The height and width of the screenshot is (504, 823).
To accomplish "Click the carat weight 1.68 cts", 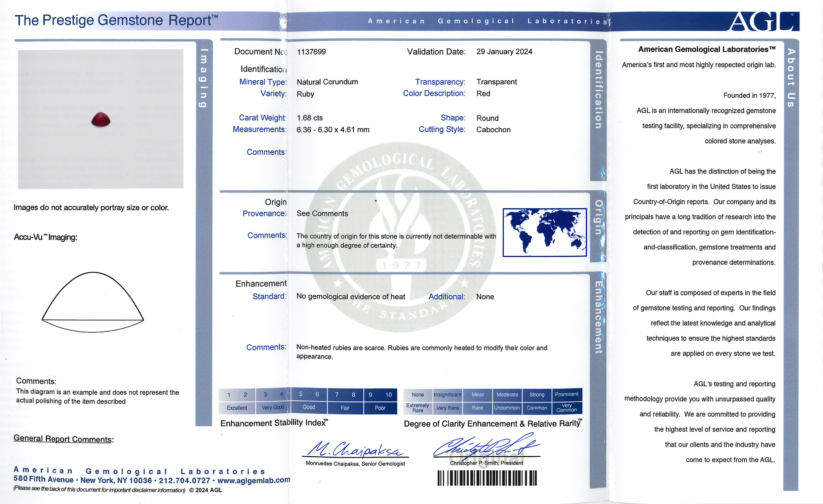I will coord(310,118).
